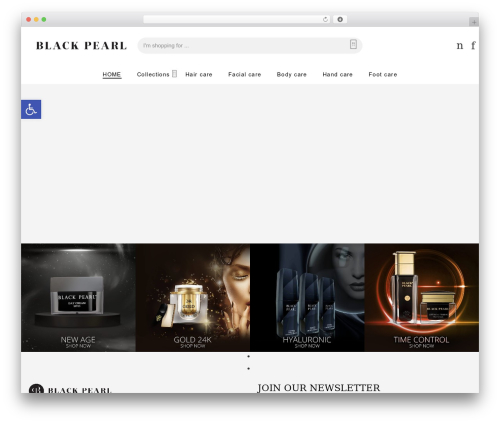Open Collections menu item
The width and height of the screenshot is (500, 423).
coord(153,74)
